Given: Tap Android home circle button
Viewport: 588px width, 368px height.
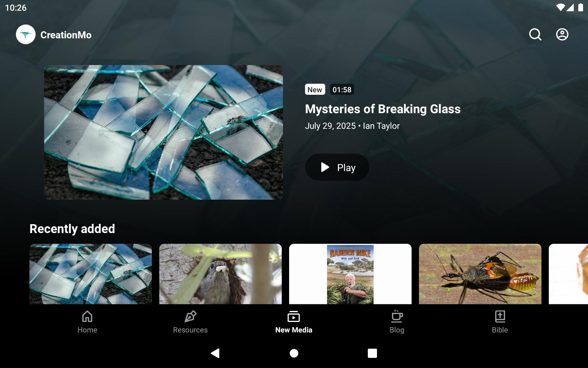Looking at the screenshot, I should coord(294,353).
